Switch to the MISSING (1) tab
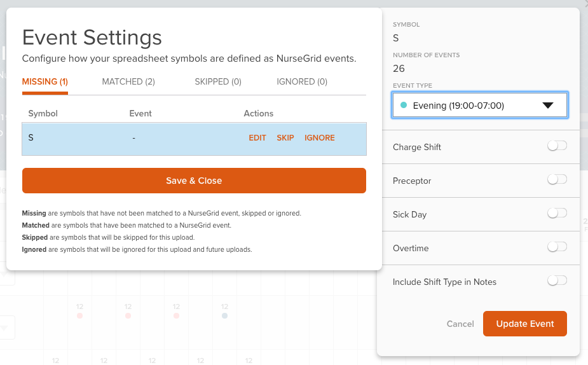588x365 pixels. (x=45, y=82)
